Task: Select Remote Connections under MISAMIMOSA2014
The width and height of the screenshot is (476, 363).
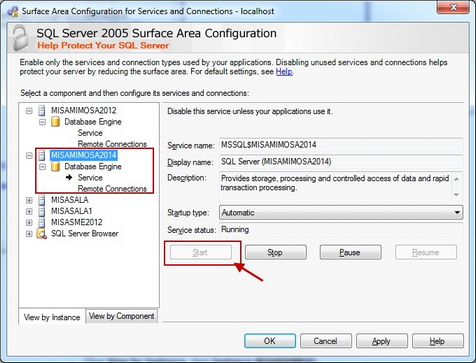Action: [112, 189]
